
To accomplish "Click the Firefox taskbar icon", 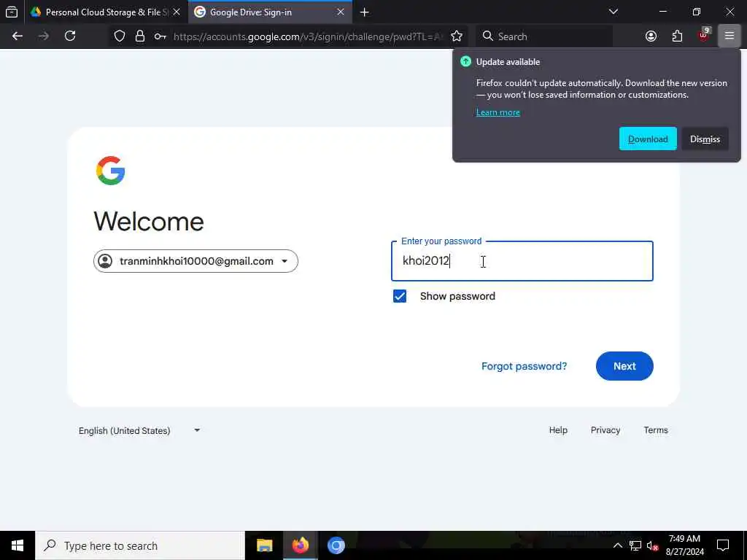I will click(300, 545).
